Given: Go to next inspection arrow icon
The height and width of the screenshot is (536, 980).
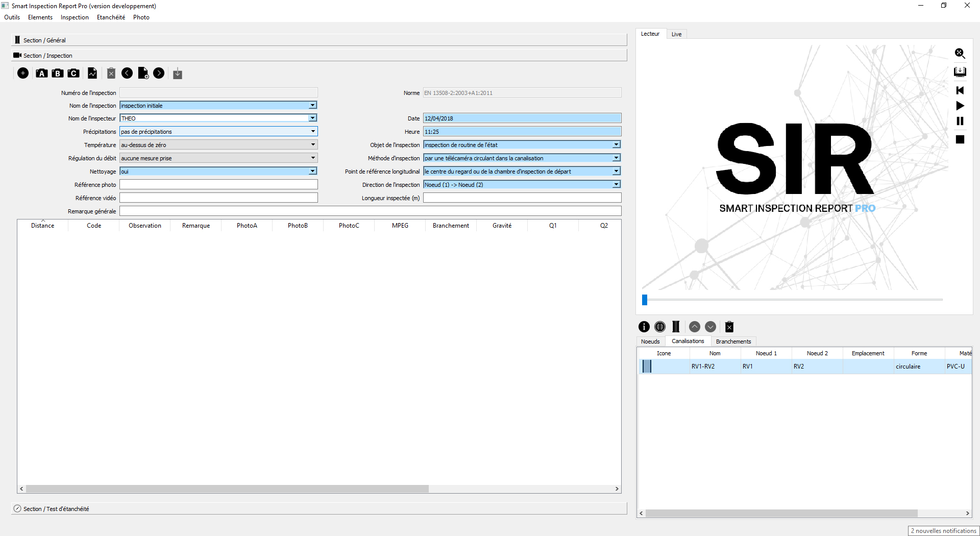Looking at the screenshot, I should point(159,74).
